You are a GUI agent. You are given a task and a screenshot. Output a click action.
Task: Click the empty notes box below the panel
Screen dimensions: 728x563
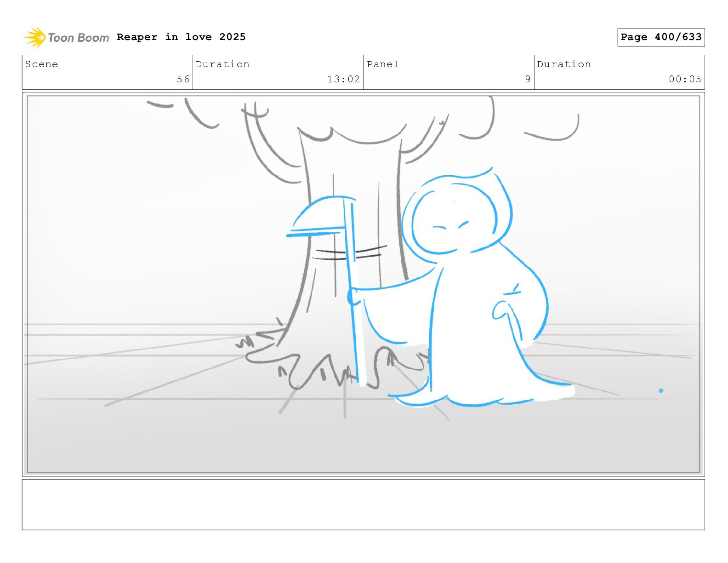pyautogui.click(x=363, y=505)
